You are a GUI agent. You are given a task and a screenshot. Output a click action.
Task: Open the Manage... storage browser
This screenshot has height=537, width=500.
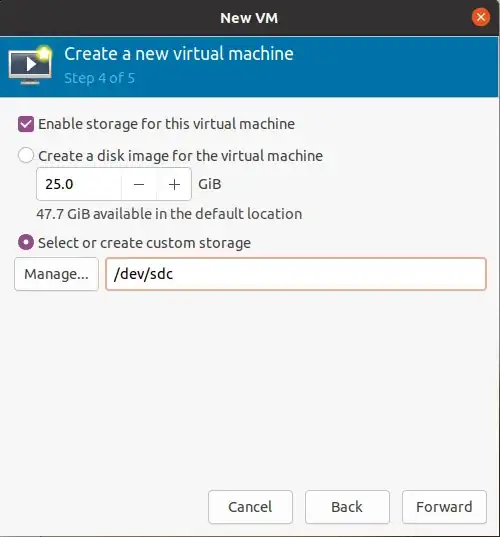[57, 274]
